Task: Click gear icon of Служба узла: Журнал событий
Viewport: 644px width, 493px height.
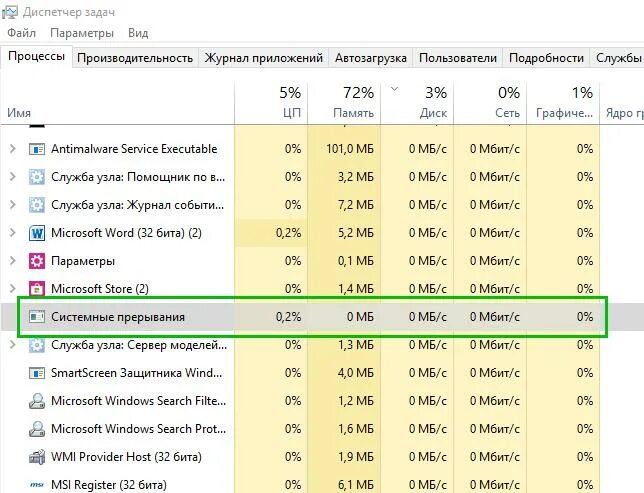Action: point(37,205)
